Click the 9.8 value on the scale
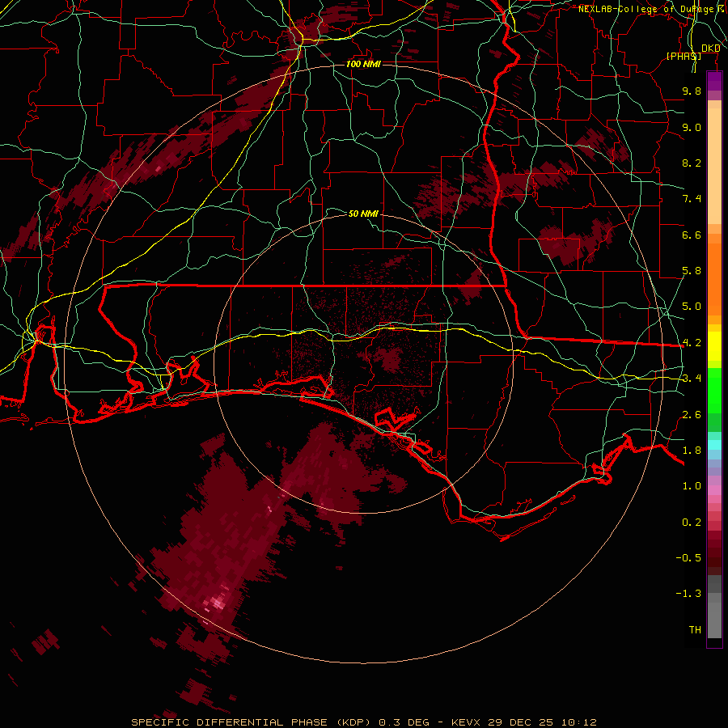This screenshot has width=728, height=728. (692, 91)
